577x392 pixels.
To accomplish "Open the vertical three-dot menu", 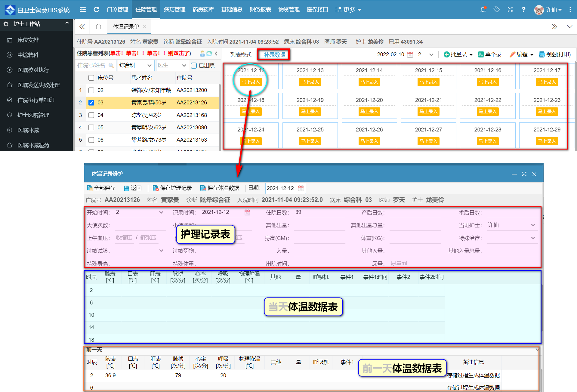I will point(570,10).
